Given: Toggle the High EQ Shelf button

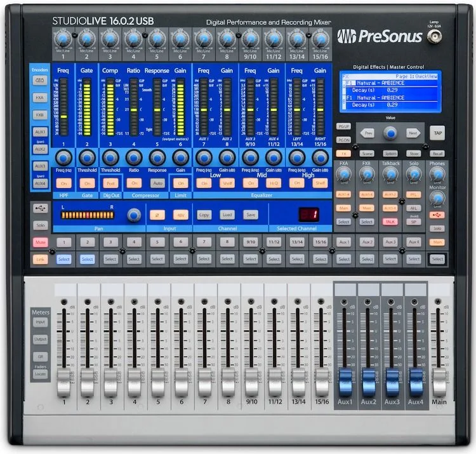Looking at the screenshot, I should click(321, 183).
